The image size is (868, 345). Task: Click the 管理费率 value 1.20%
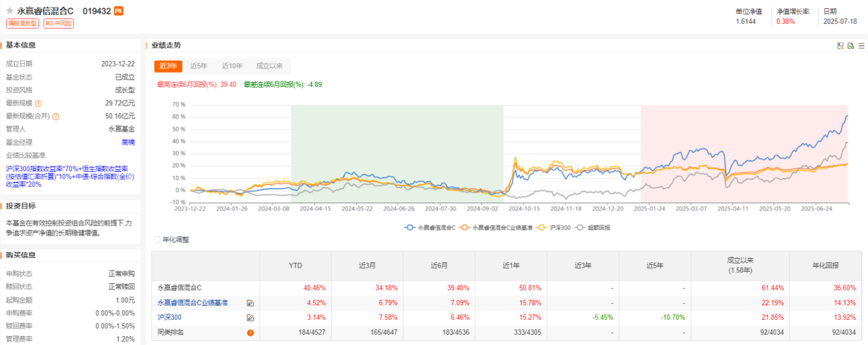pos(126,339)
